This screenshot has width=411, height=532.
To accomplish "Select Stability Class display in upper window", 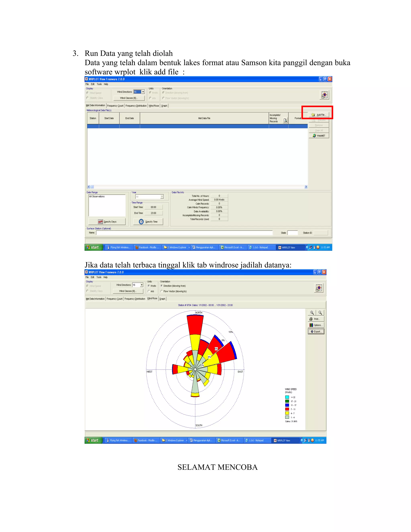I will [95, 98].
